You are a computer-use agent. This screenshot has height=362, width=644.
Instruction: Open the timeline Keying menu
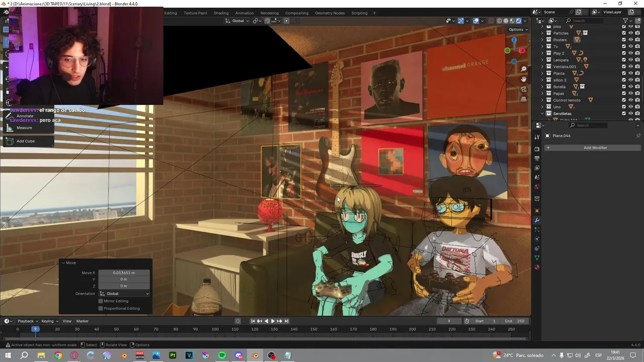(49, 321)
